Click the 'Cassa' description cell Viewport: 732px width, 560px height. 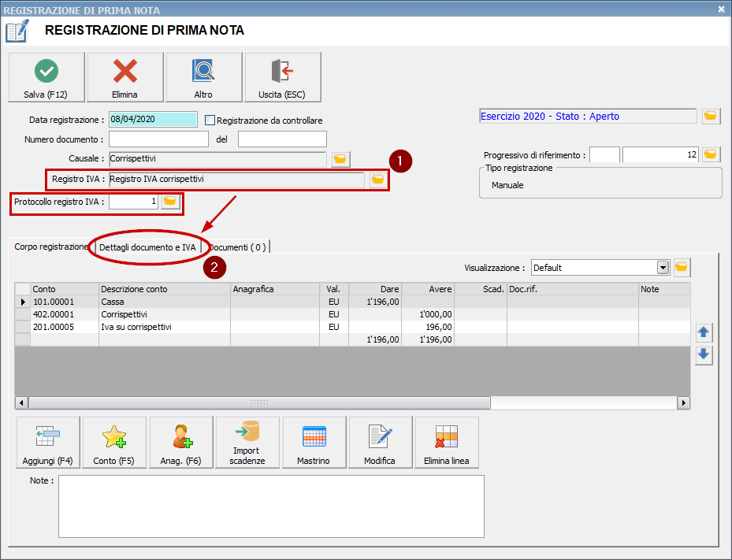click(165, 302)
